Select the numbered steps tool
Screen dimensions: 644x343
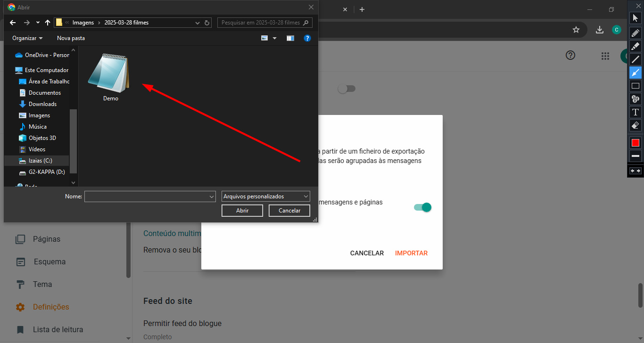click(635, 98)
